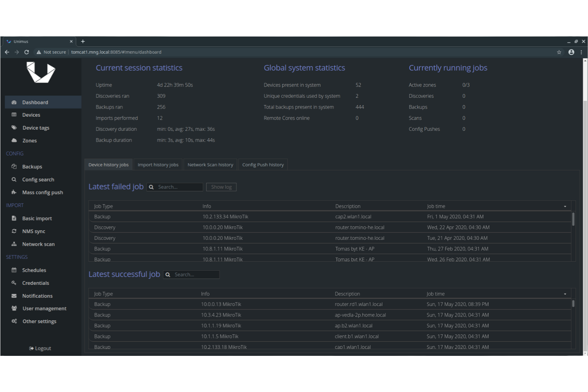The image size is (588, 392).
Task: Open the Network Scan history tab
Action: (x=210, y=165)
